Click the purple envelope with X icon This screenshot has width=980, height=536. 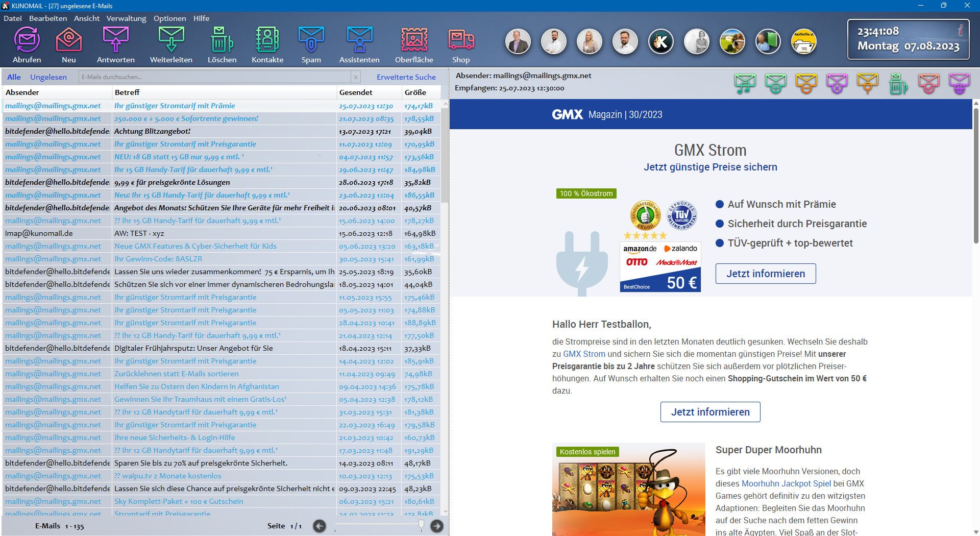click(837, 84)
